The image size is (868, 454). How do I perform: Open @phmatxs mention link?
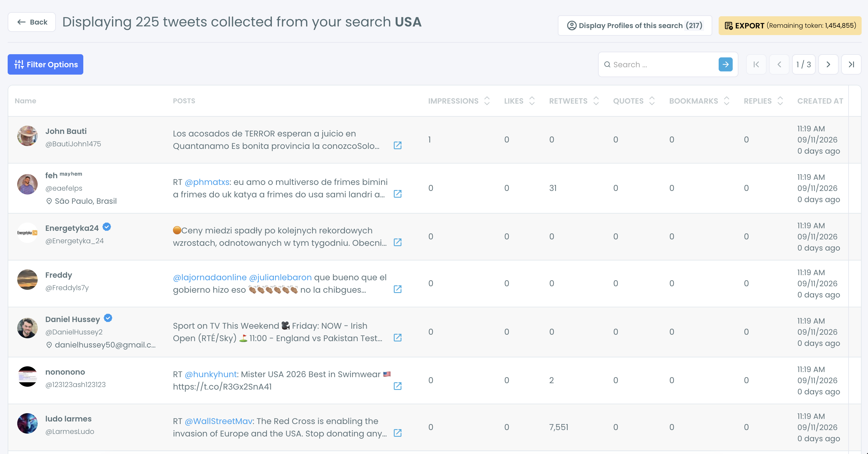click(x=207, y=182)
